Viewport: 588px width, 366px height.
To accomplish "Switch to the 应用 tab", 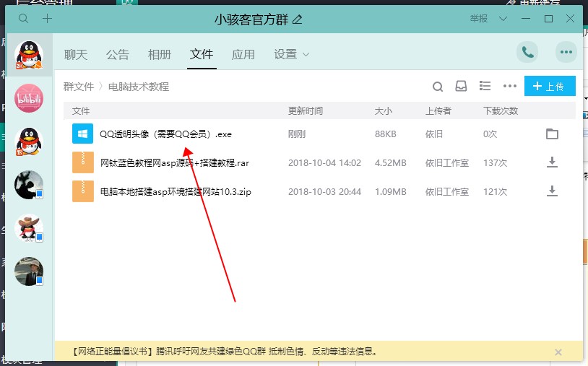I will (x=243, y=55).
